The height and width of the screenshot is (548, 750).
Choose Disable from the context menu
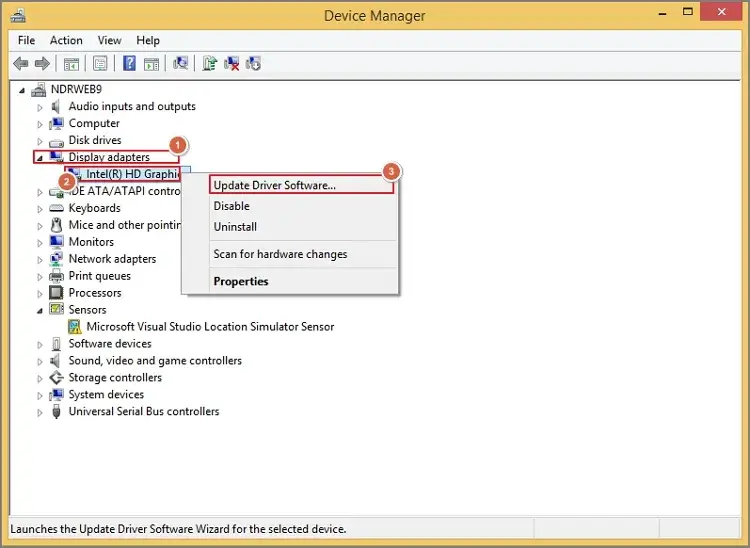coord(232,206)
